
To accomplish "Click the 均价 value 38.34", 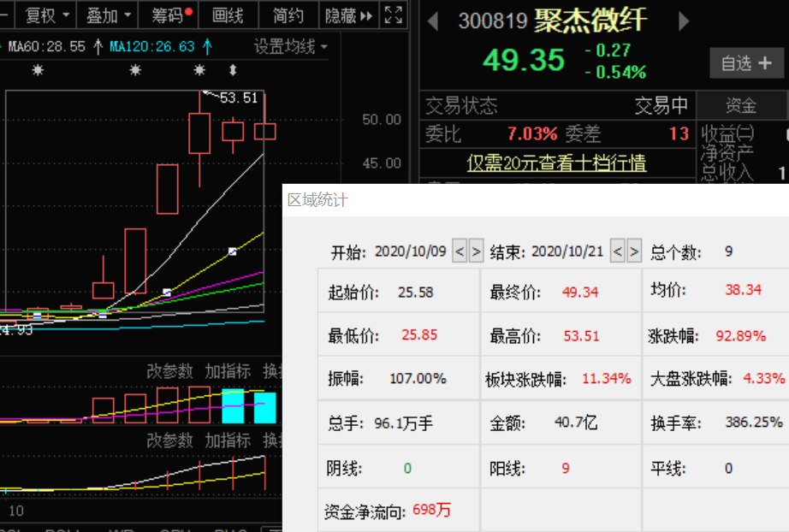I will tap(743, 290).
